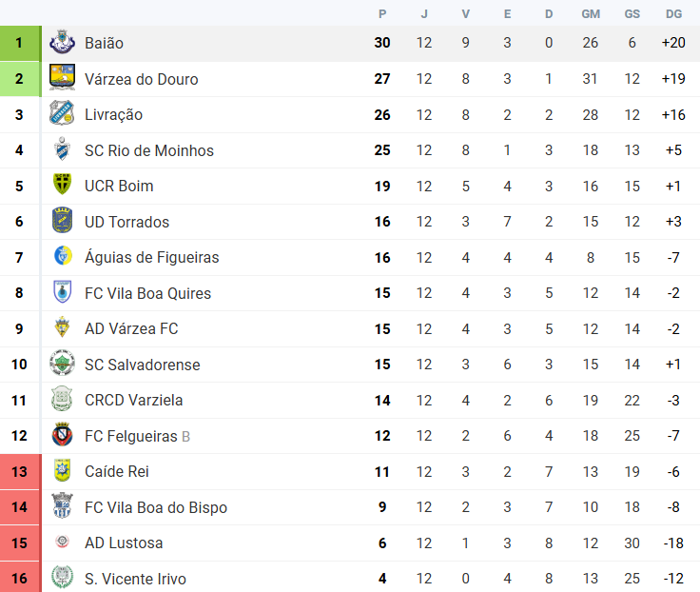
Task: Select the Águias de Figueiras emblem
Action: click(63, 256)
